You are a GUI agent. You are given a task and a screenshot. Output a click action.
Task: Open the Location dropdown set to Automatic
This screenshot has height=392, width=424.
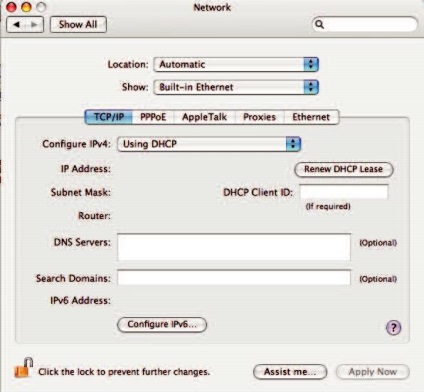(x=236, y=64)
